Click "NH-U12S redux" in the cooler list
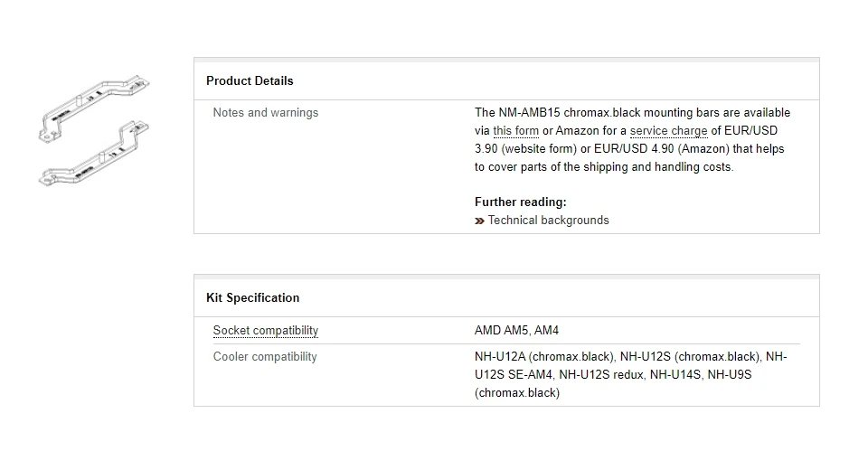The width and height of the screenshot is (868, 470). (600, 375)
